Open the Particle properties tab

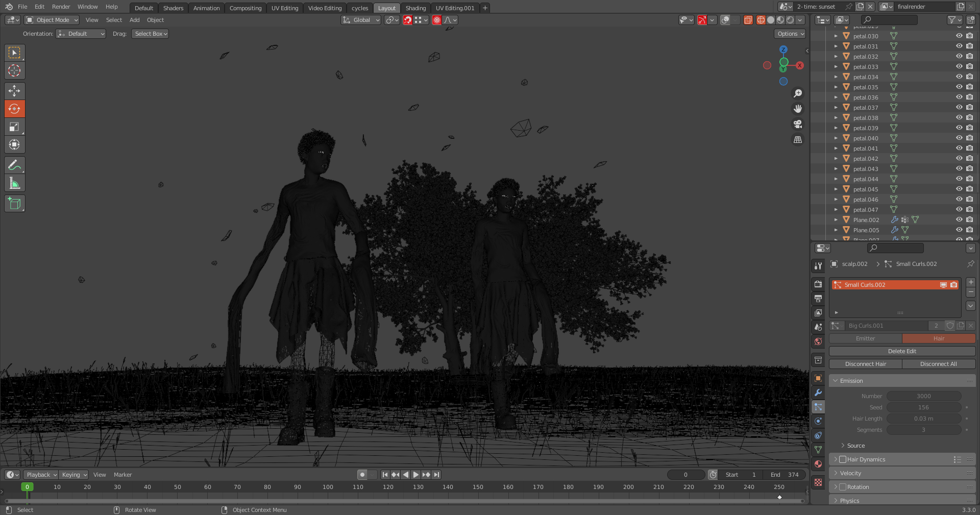click(818, 407)
